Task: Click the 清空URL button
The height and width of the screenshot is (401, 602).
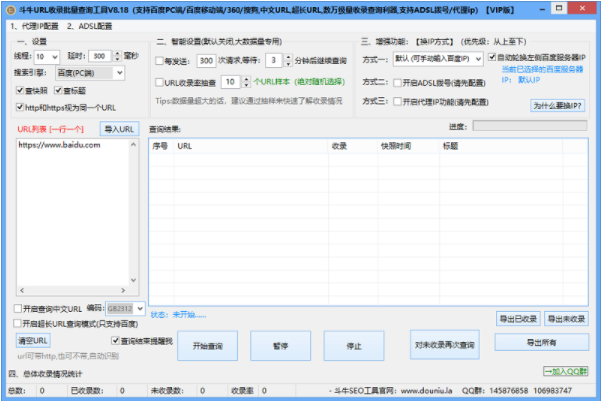Action: (x=33, y=341)
